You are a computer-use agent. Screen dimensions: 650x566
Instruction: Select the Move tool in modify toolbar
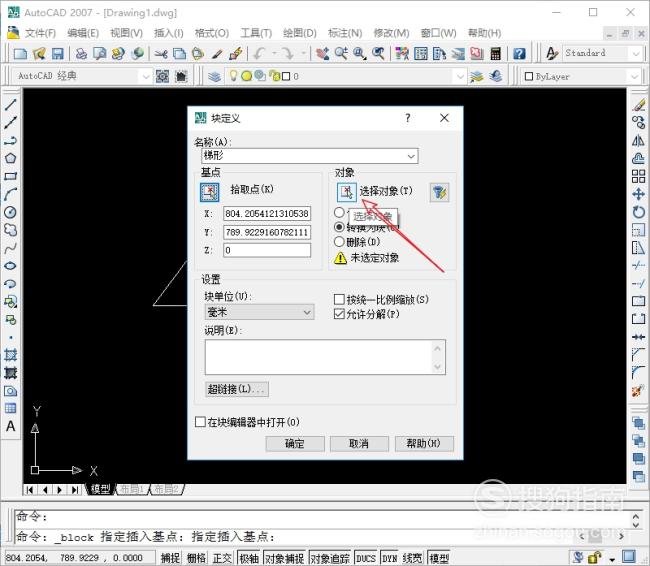pos(638,194)
